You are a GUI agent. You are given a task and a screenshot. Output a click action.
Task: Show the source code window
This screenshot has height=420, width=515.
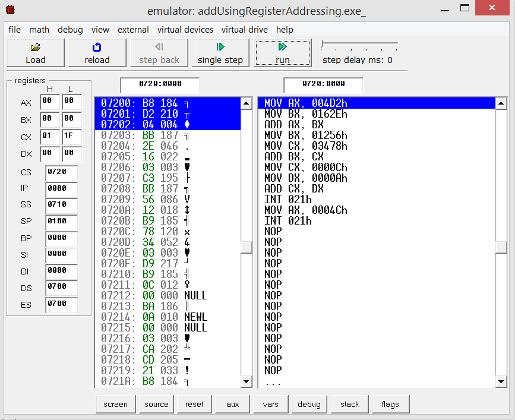pyautogui.click(x=156, y=404)
